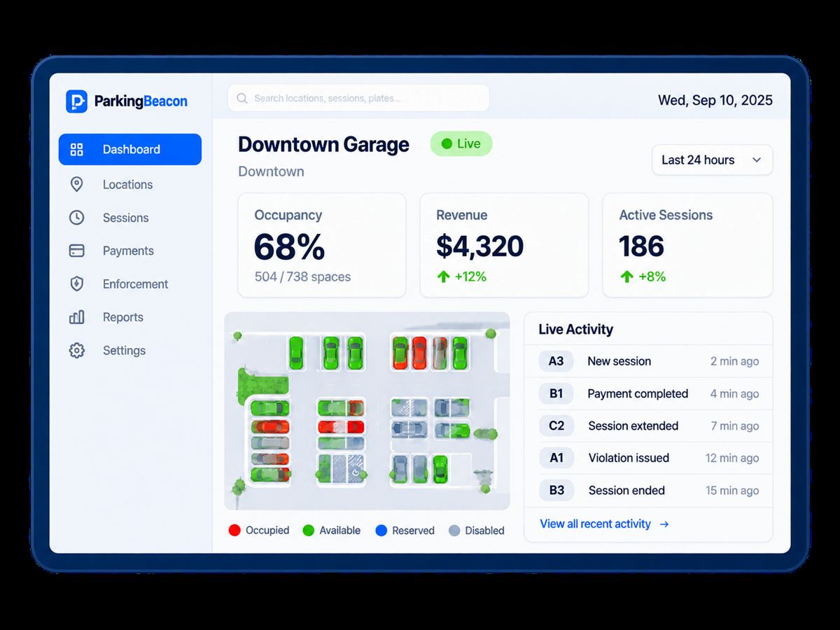Viewport: 840px width, 630px height.
Task: Click the Reserved legend label
Action: [x=413, y=531]
